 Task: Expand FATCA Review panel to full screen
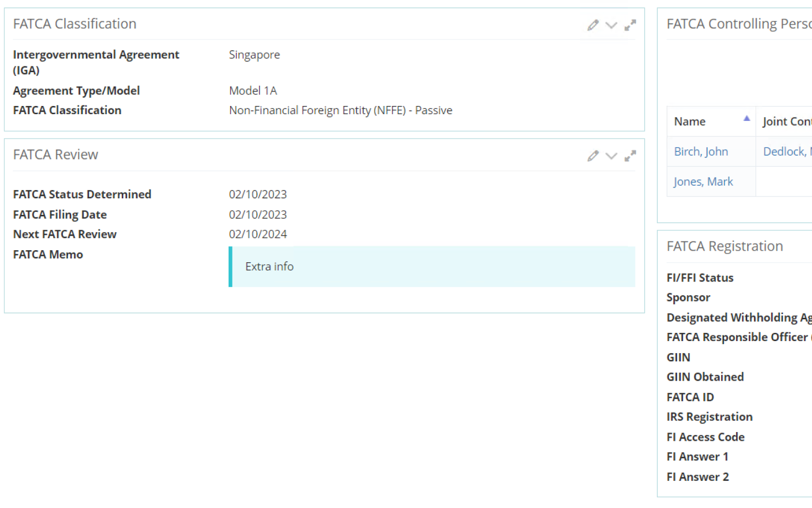click(630, 156)
